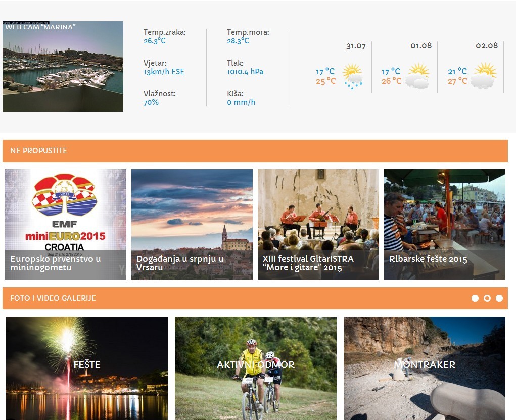The height and width of the screenshot is (420, 516).
Task: Click the forecast date 01.08
Action: (421, 45)
